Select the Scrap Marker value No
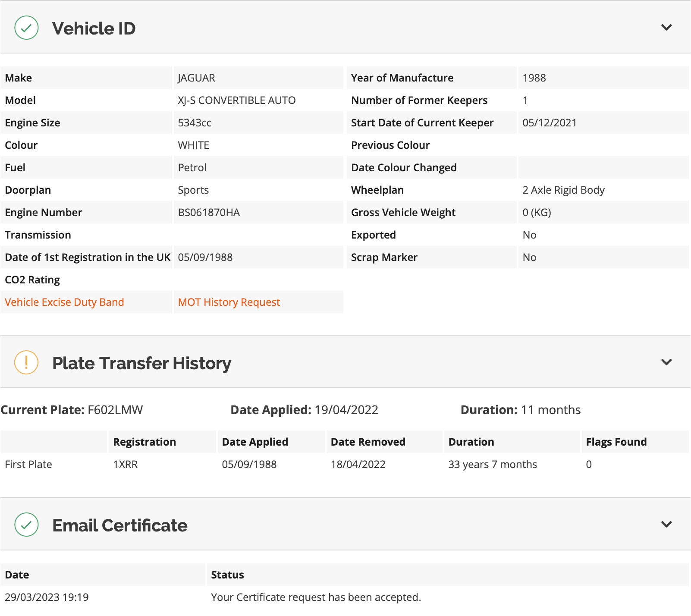Screen dimensions: 691x616 tap(530, 257)
